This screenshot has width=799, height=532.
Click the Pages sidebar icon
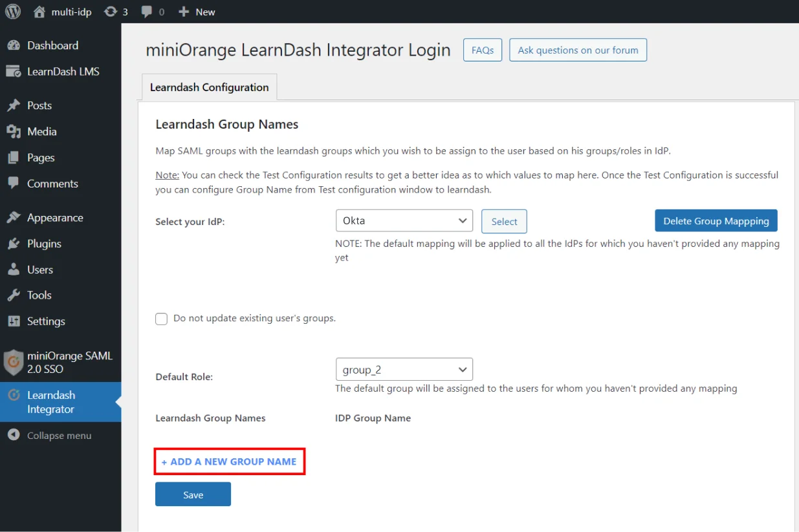point(14,158)
